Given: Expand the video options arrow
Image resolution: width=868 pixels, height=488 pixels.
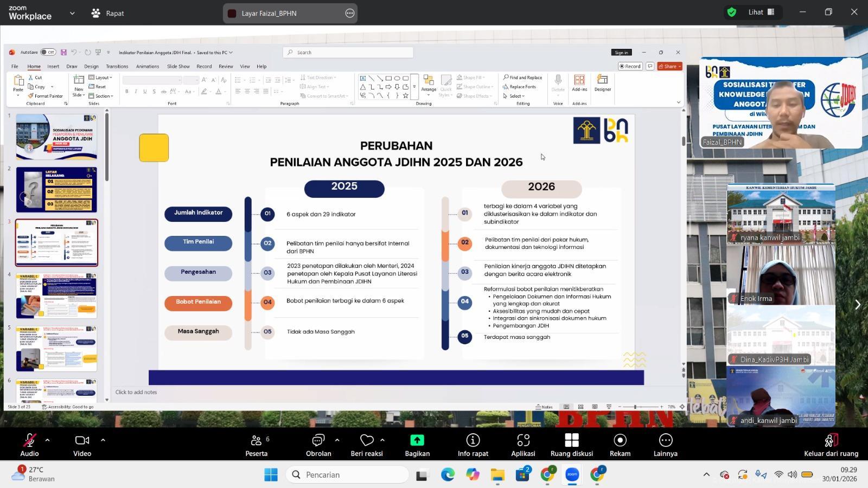Looking at the screenshot, I should pyautogui.click(x=103, y=440).
